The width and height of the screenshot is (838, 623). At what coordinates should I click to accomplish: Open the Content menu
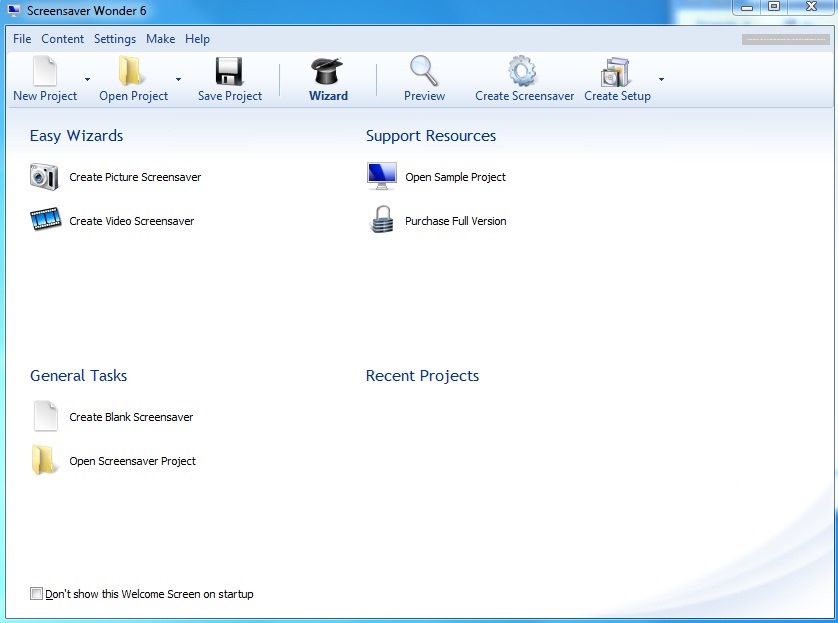pos(62,39)
